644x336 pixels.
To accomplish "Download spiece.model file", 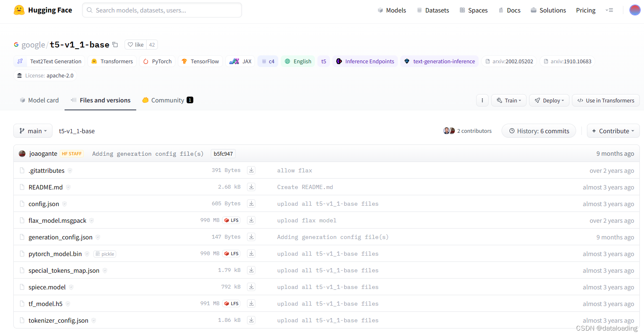I will point(251,286).
